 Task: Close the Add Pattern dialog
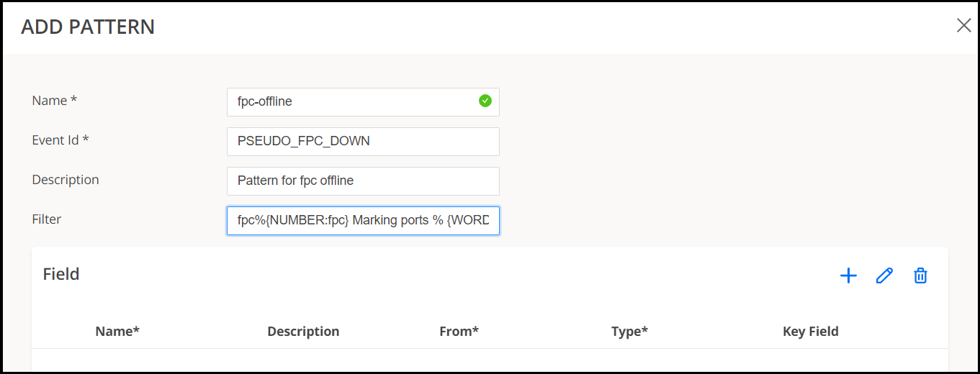click(x=963, y=26)
